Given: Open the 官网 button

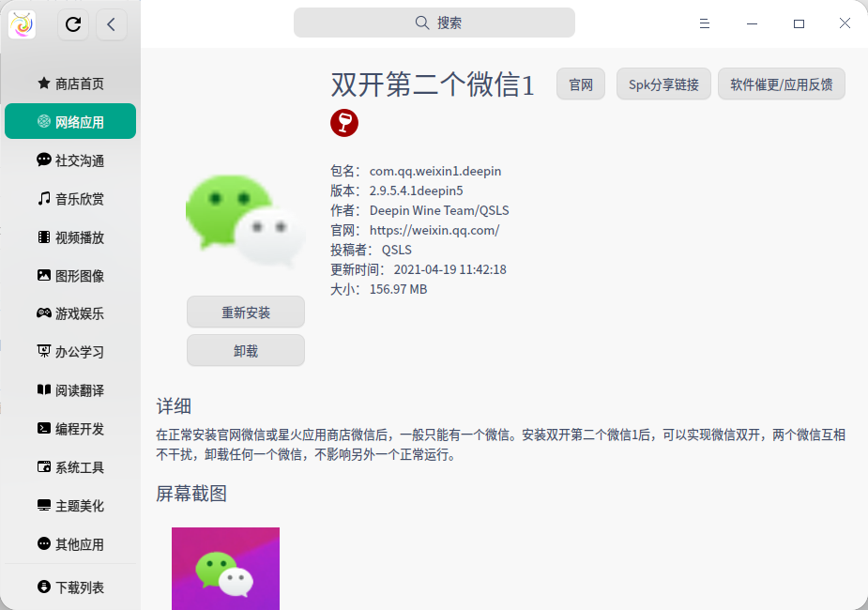Looking at the screenshot, I should coord(580,84).
